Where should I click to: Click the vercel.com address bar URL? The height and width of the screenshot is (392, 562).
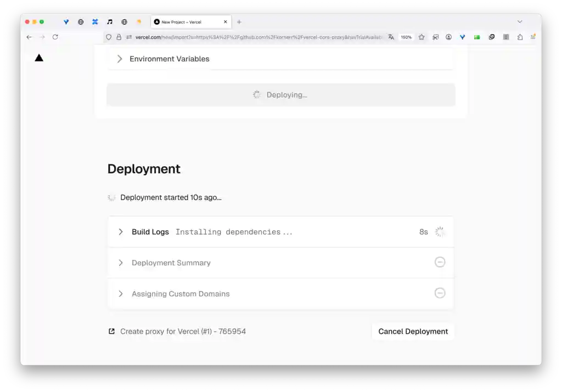tap(258, 37)
